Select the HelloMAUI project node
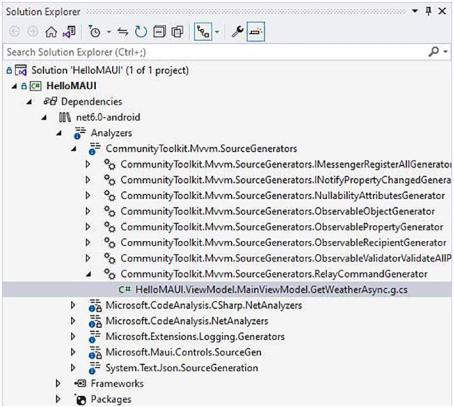 (71, 86)
